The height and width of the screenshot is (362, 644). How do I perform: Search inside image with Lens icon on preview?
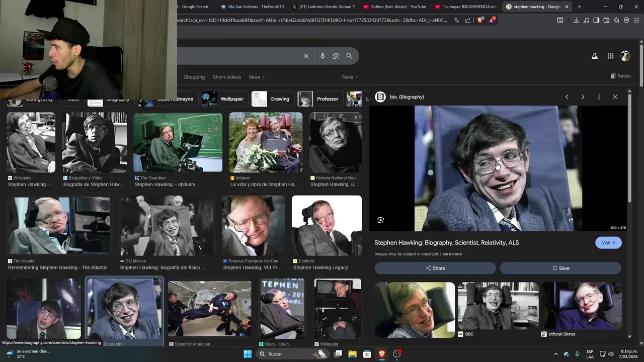click(x=381, y=220)
